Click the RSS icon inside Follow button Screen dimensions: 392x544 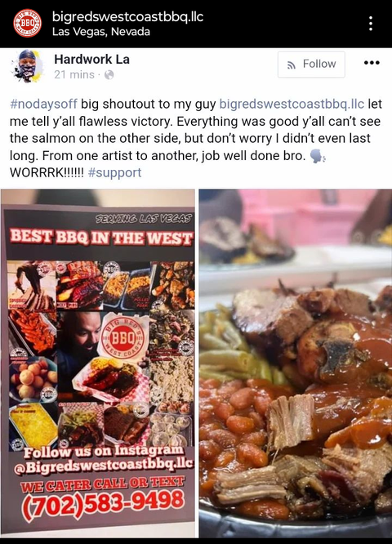click(x=292, y=65)
